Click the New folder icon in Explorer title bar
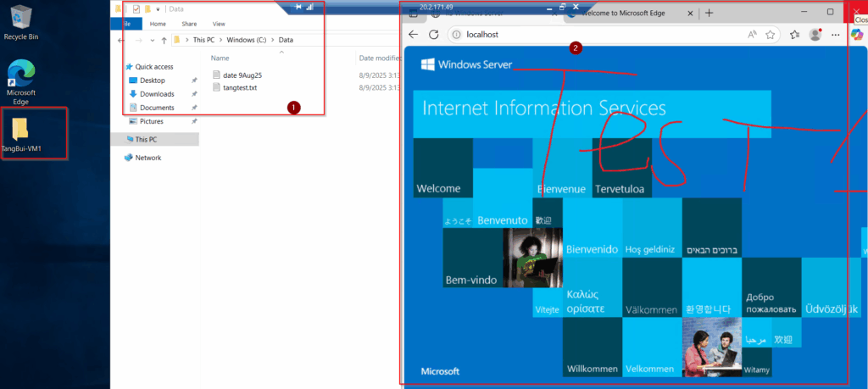The height and width of the screenshot is (389, 868). (x=147, y=8)
